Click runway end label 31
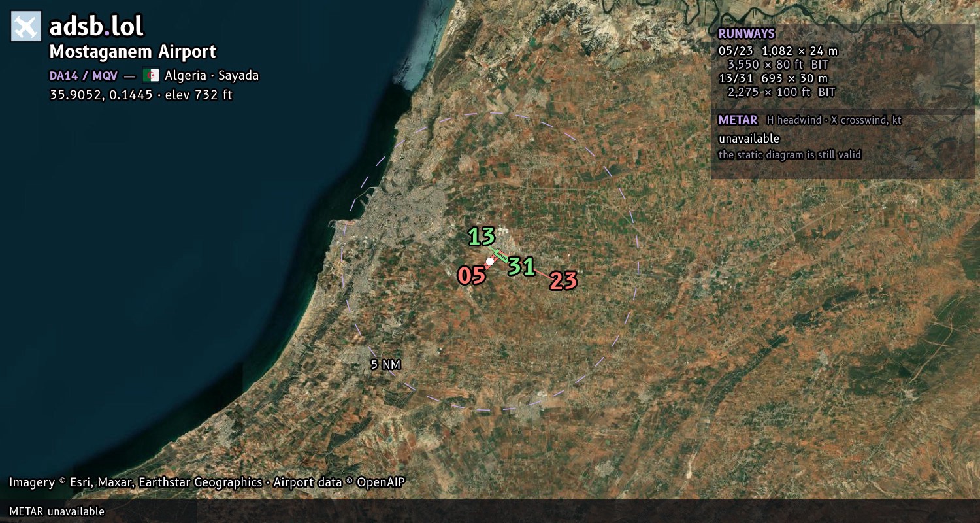 [x=522, y=266]
